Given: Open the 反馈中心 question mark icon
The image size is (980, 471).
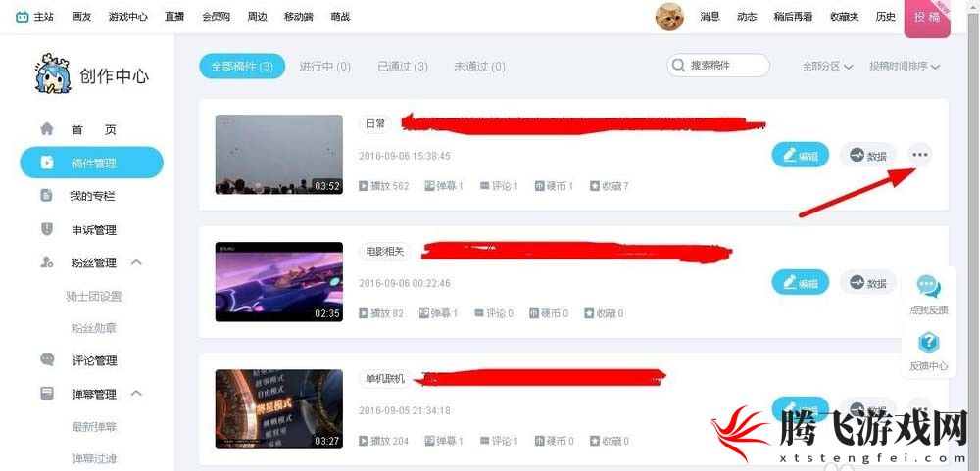Looking at the screenshot, I should (x=929, y=343).
